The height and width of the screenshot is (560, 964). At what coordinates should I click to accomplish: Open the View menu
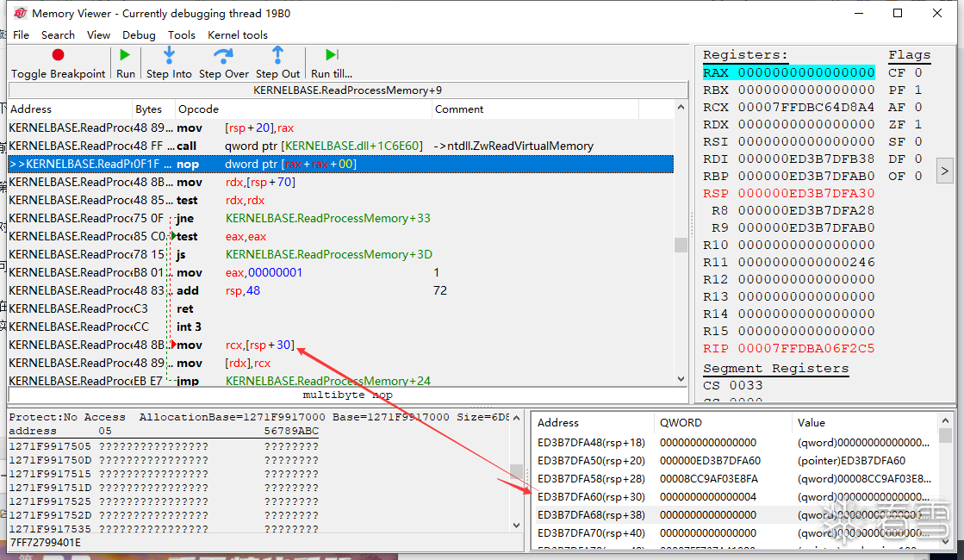pos(98,35)
